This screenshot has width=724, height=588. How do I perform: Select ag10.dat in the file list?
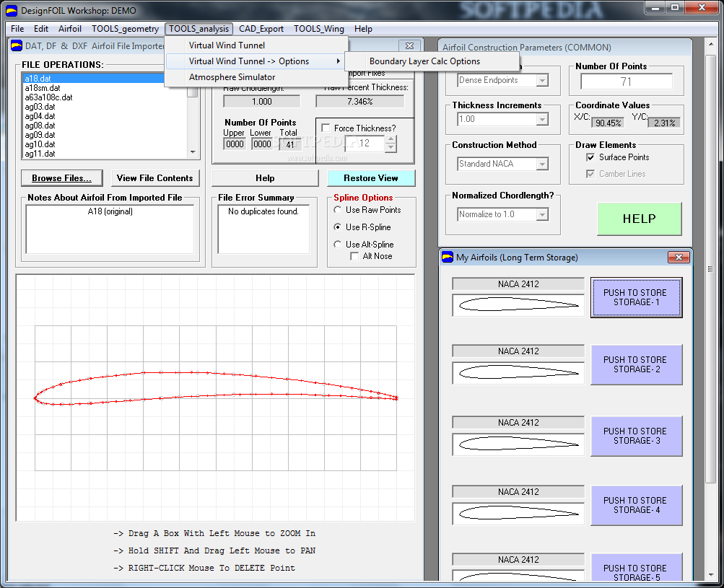pyautogui.click(x=105, y=144)
